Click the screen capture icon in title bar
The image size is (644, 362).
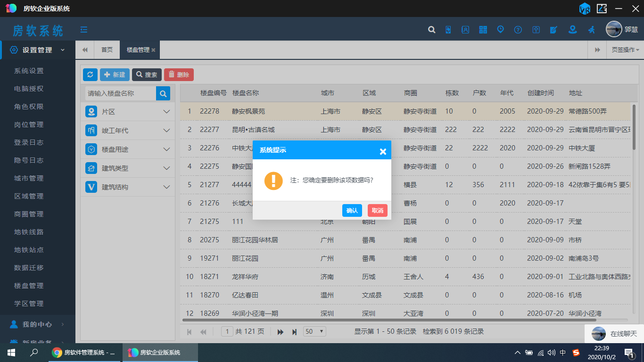tap(602, 8)
